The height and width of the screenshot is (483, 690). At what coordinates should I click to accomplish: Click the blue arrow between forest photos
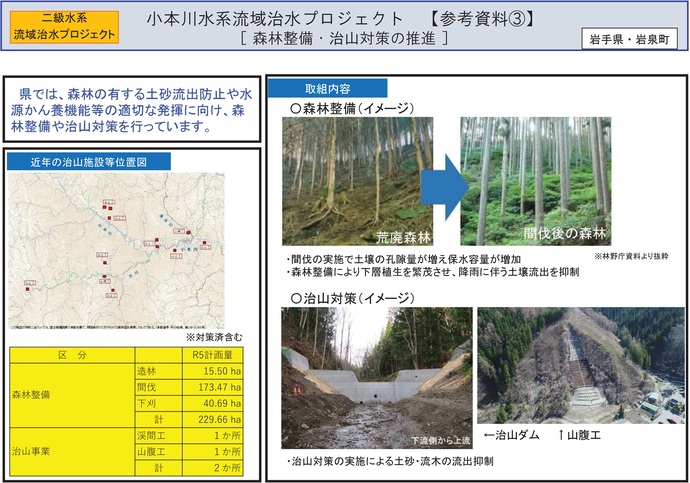(x=440, y=181)
